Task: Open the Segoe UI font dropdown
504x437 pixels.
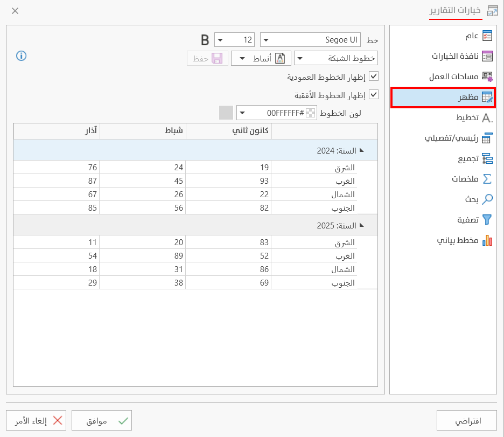Action: point(311,40)
